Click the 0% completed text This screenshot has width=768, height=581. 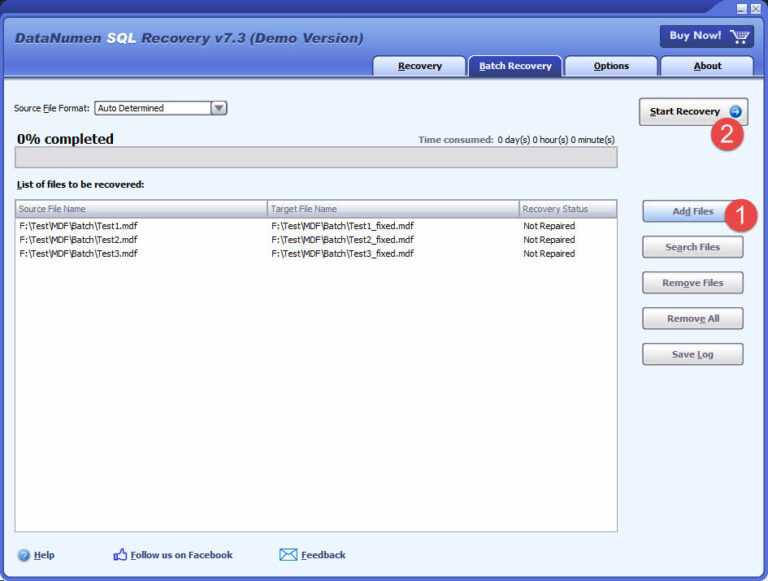65,139
